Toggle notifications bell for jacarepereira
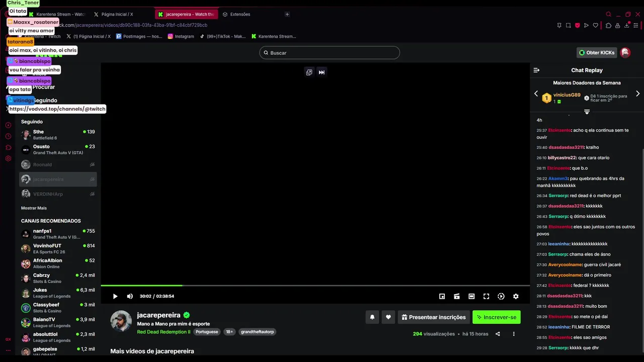 coord(372,317)
